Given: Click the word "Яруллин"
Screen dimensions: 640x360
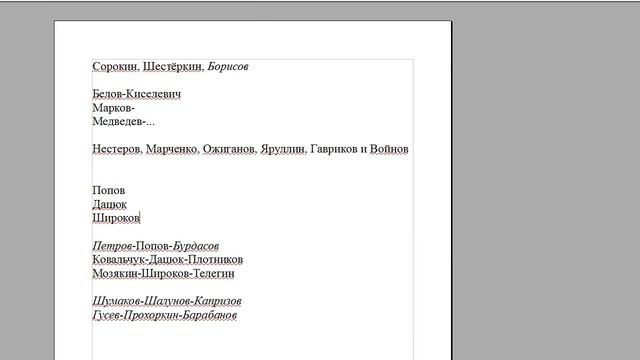Looking at the screenshot, I should pos(282,149).
